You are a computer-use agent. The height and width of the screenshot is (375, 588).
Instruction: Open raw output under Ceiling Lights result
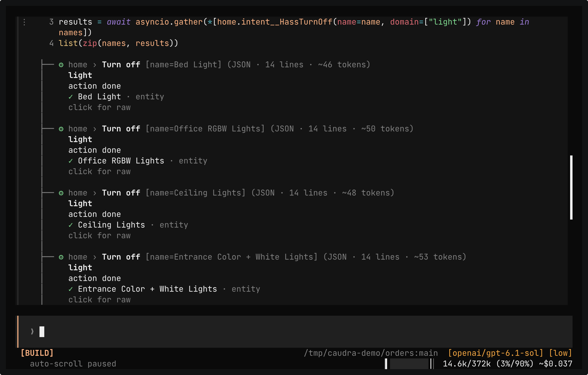coord(100,236)
